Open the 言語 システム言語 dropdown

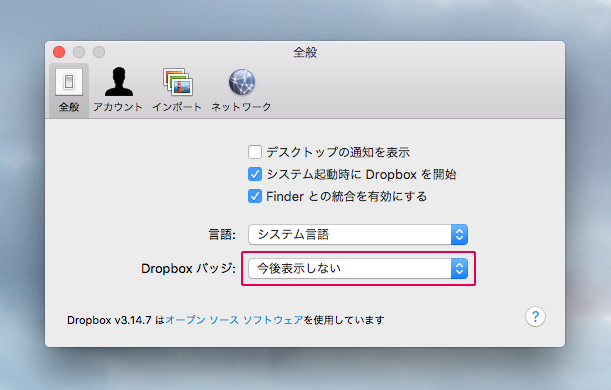point(358,235)
